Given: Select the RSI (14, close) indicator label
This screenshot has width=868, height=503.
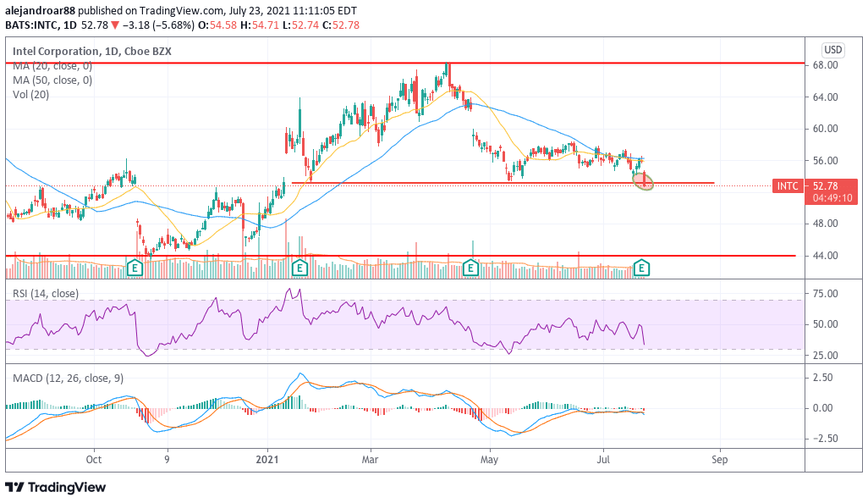Looking at the screenshot, I should [46, 294].
